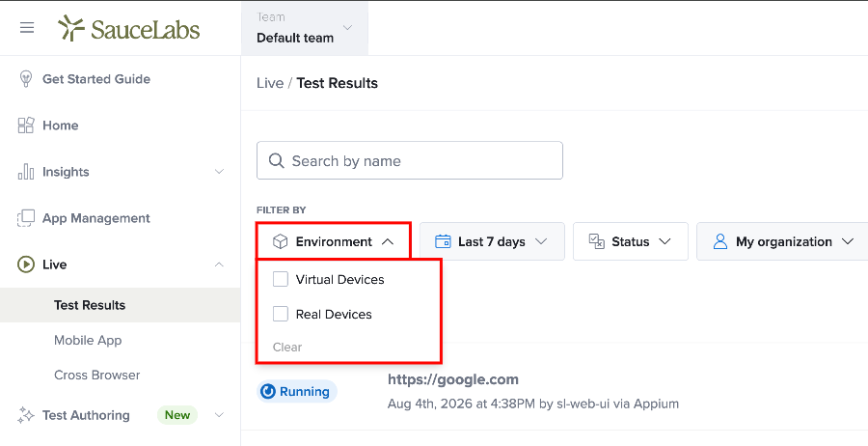
Task: Click the Live play icon
Action: [25, 265]
